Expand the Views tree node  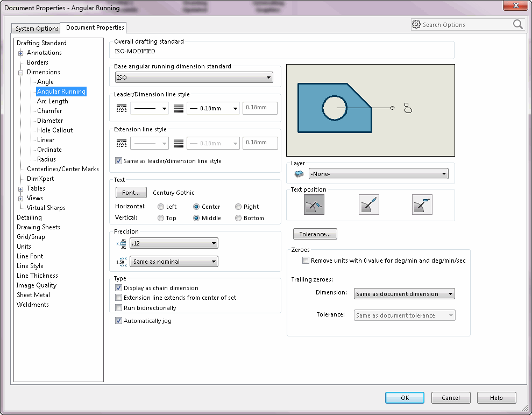pos(20,199)
